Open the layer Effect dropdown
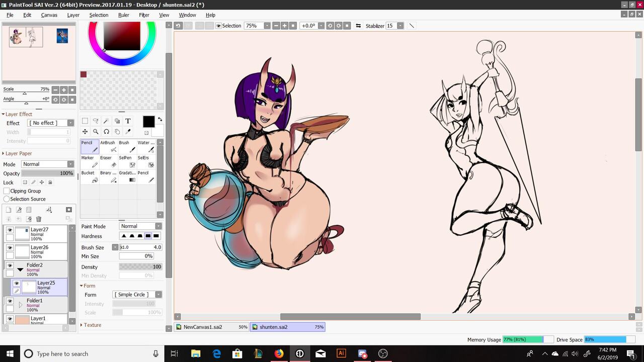 tap(51, 123)
